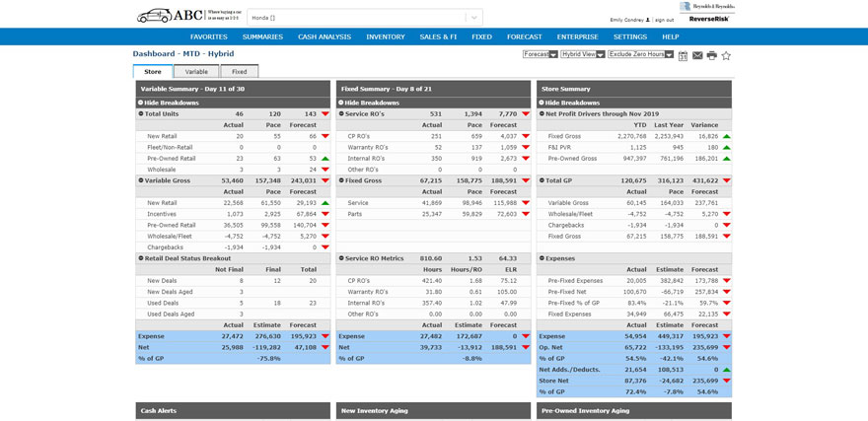
Task: Click New Retail actual value 22,568
Action: coord(233,203)
